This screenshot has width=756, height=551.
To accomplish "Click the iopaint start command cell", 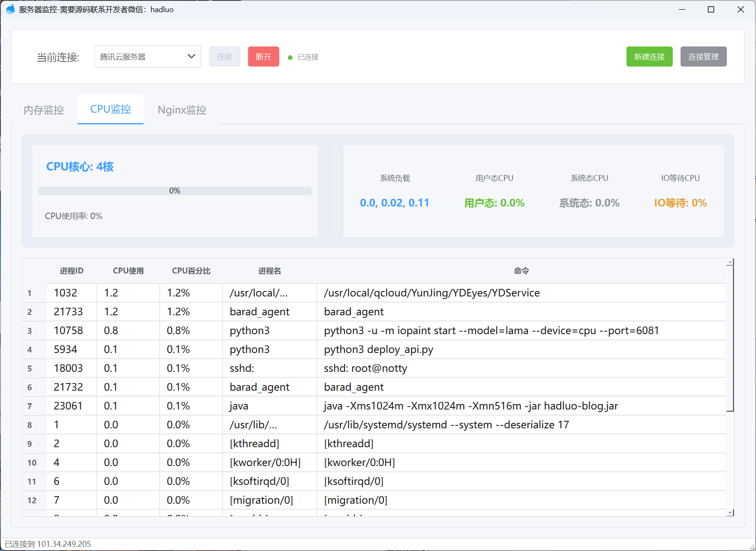I will [x=521, y=330].
